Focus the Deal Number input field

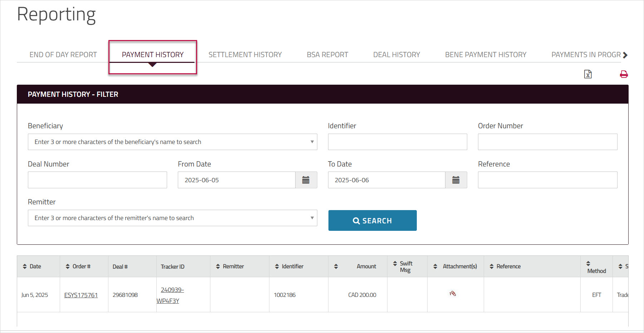coord(97,180)
